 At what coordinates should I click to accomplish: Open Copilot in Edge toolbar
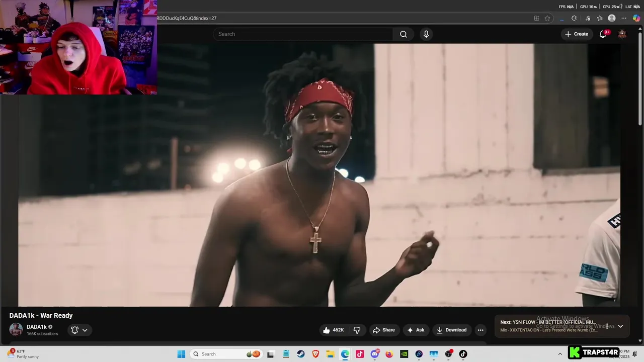pyautogui.click(x=636, y=18)
